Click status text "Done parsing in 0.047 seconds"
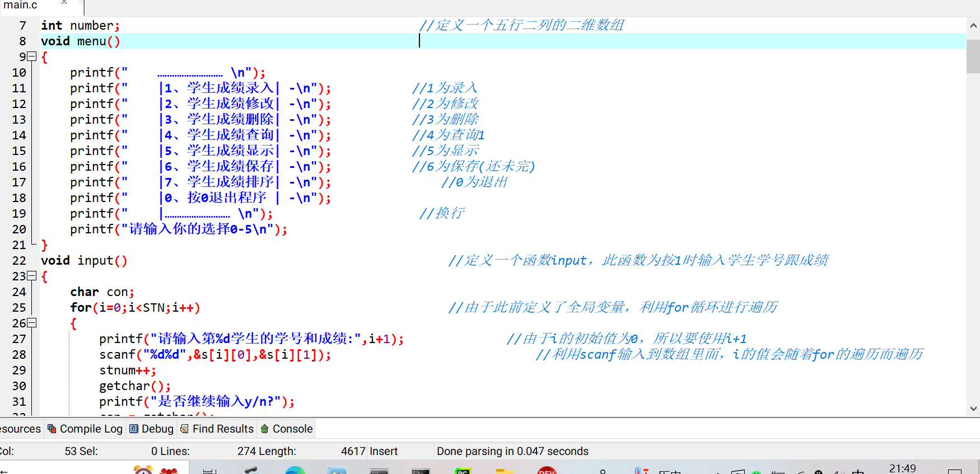Screen dimensions: 980x474 tap(512, 451)
